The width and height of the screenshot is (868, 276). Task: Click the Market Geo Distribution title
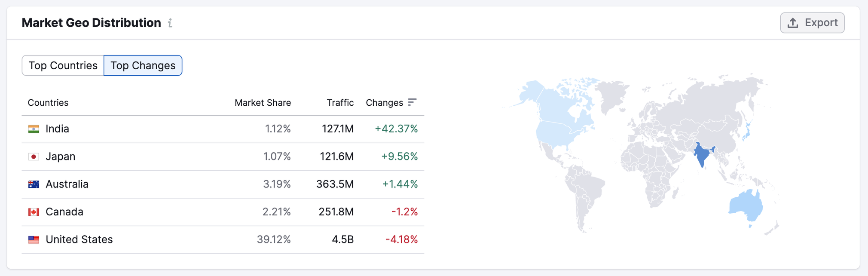[92, 23]
